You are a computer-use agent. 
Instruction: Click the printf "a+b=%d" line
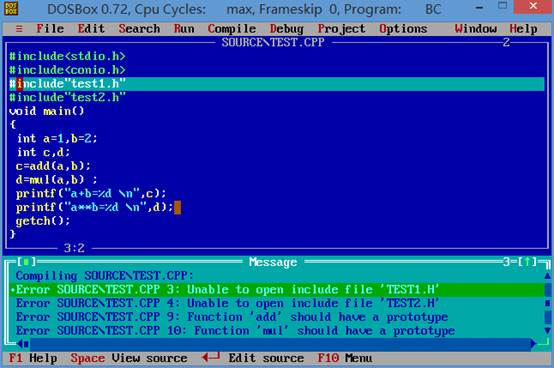pos(91,194)
